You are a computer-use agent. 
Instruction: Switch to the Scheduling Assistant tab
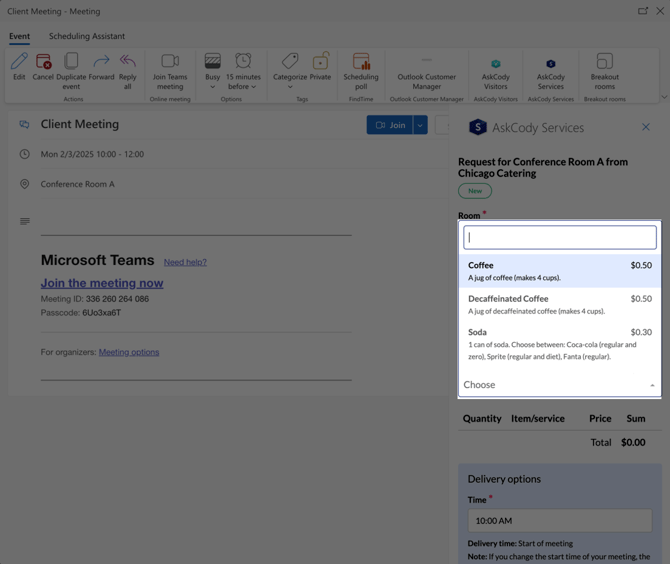tap(87, 36)
